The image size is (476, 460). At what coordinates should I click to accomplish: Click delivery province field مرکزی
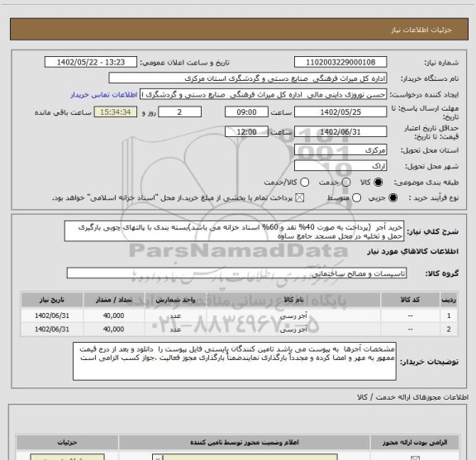[x=340, y=150]
